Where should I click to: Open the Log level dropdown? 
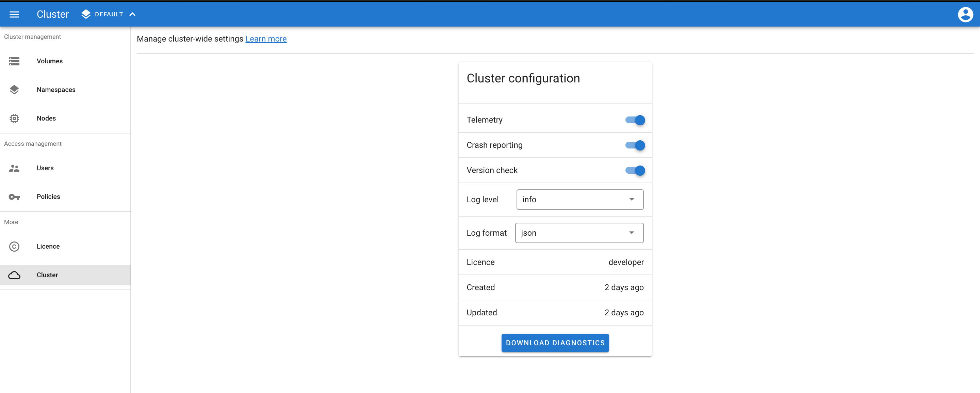[580, 199]
